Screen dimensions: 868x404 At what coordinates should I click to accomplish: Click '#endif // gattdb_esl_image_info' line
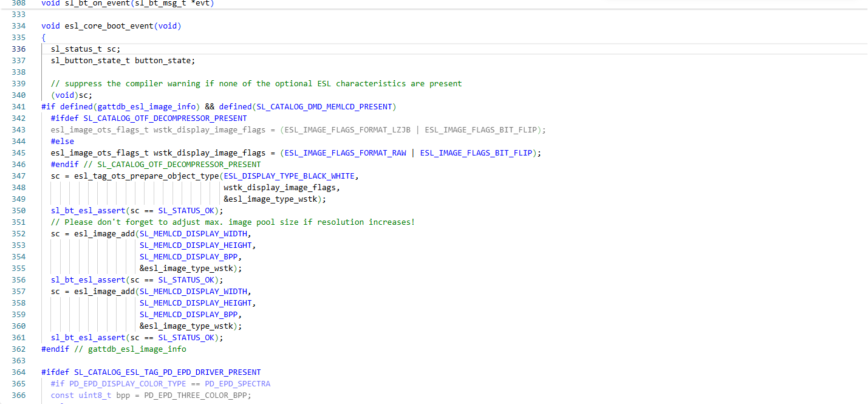click(114, 349)
